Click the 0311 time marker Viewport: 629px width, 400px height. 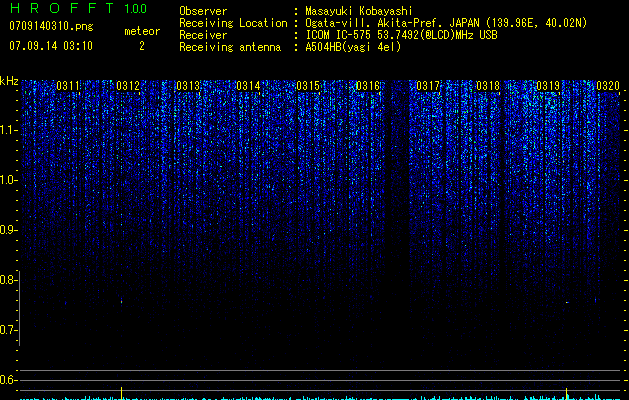[68, 86]
